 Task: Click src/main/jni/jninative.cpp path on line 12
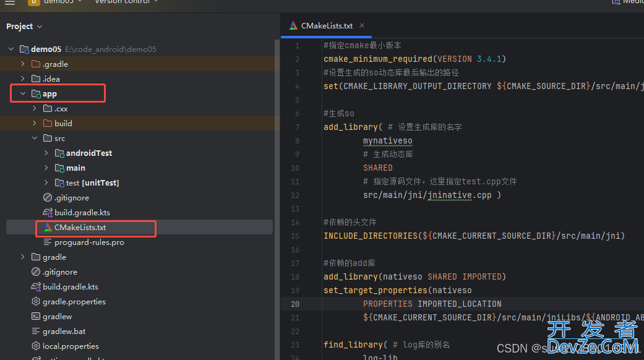427,195
